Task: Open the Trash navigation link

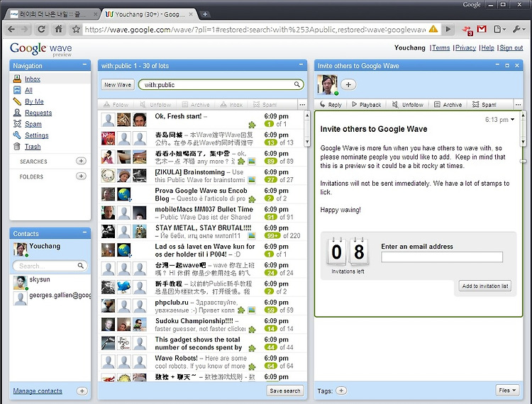Action: pyautogui.click(x=33, y=147)
